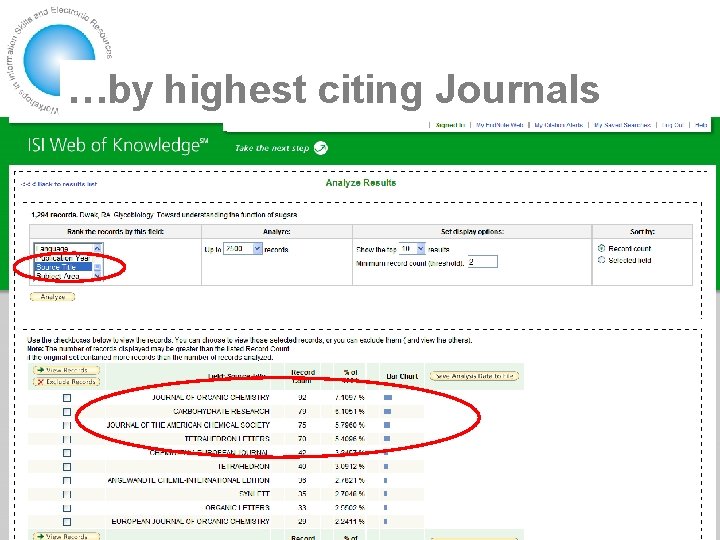Select Language in the rank field list
720x540 pixels.
(x=63, y=249)
